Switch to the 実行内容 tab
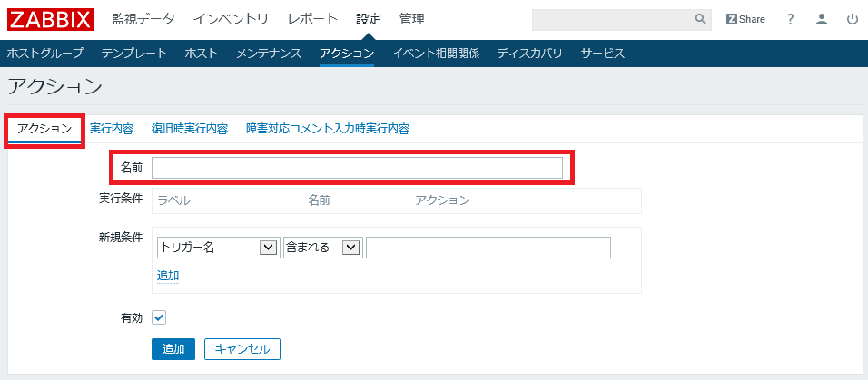Screen dimensions: 868x380 pyautogui.click(x=112, y=130)
